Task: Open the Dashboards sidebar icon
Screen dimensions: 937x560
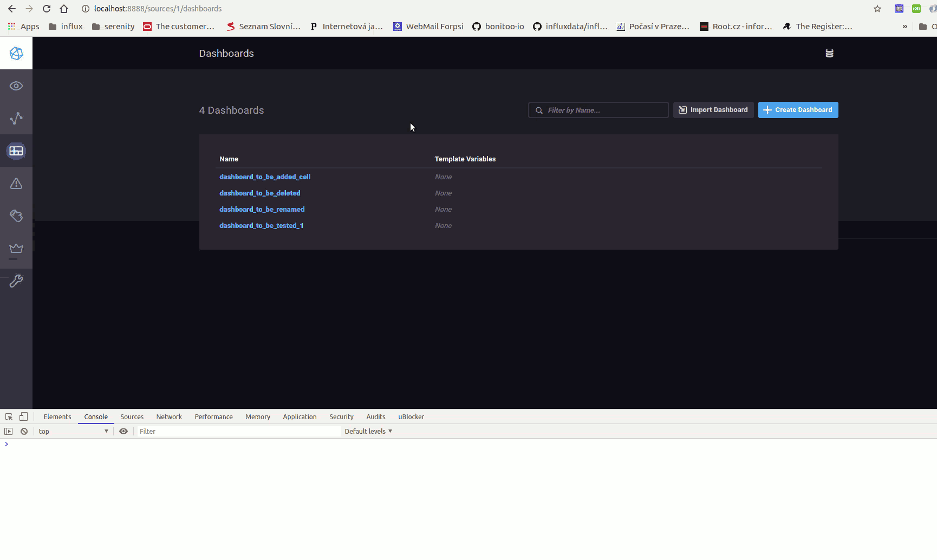Action: [x=16, y=151]
